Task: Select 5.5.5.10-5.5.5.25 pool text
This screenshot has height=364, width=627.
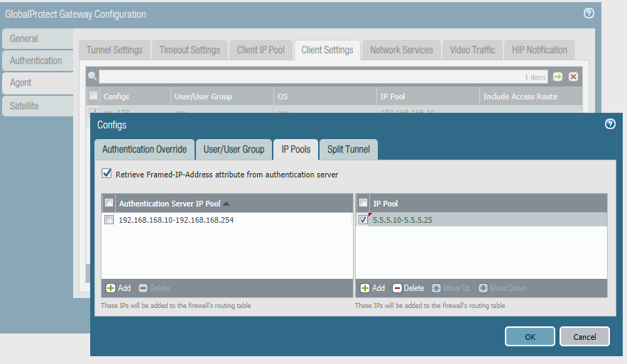Action: pyautogui.click(x=403, y=220)
